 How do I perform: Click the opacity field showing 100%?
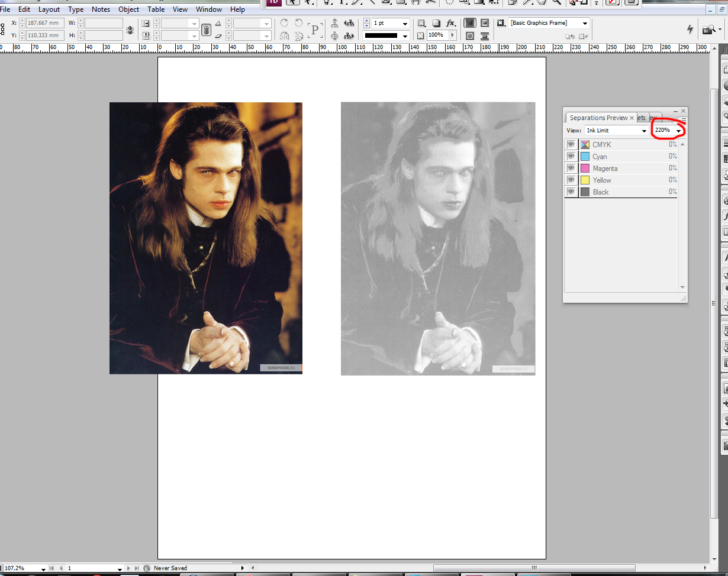coord(436,35)
